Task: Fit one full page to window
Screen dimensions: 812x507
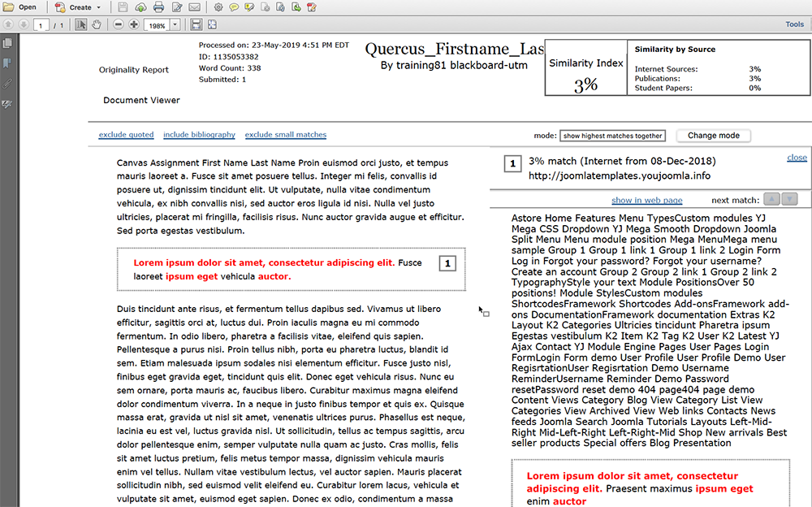Action: tap(212, 24)
